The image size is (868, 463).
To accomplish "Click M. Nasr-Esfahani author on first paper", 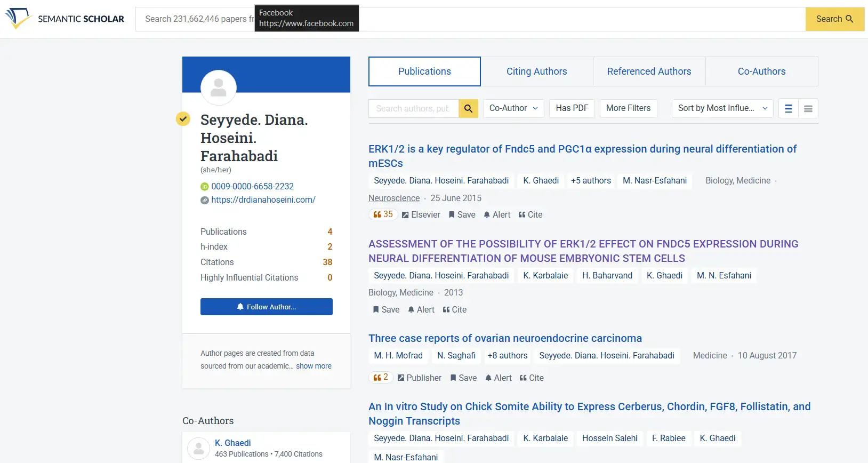I will pos(655,181).
